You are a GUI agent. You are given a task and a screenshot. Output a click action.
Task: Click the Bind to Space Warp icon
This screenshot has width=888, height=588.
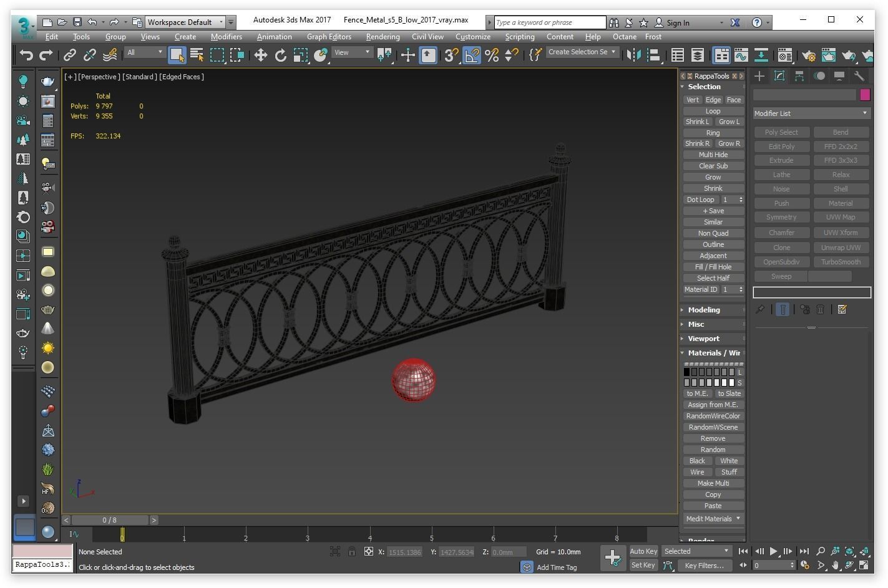pos(110,55)
